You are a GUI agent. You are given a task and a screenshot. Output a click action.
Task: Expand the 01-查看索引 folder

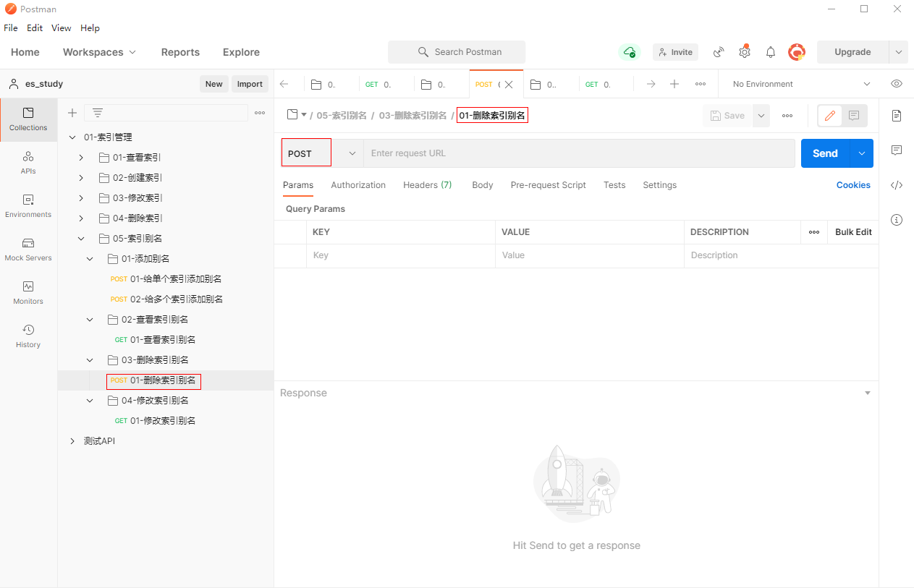[81, 158]
